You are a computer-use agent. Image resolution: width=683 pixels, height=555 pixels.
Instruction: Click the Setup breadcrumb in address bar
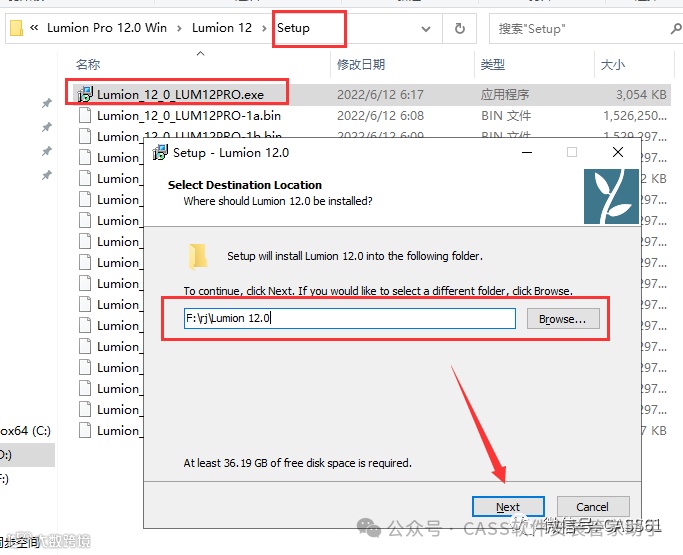point(293,28)
